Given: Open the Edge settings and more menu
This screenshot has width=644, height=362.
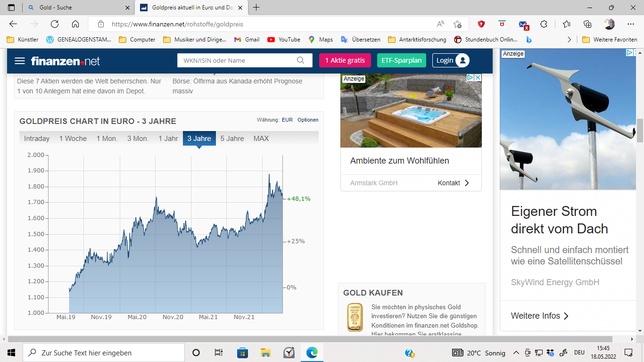Looking at the screenshot, I should tap(631, 24).
